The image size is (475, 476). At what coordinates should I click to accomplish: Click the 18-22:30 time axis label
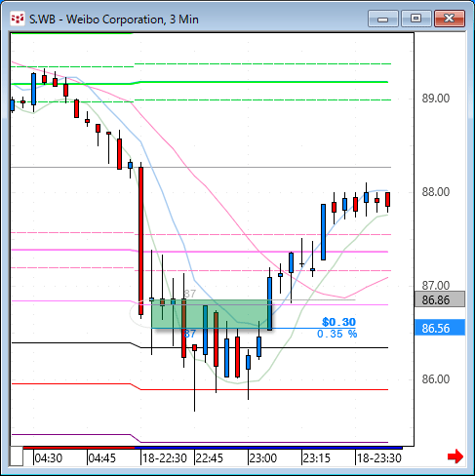(x=165, y=458)
